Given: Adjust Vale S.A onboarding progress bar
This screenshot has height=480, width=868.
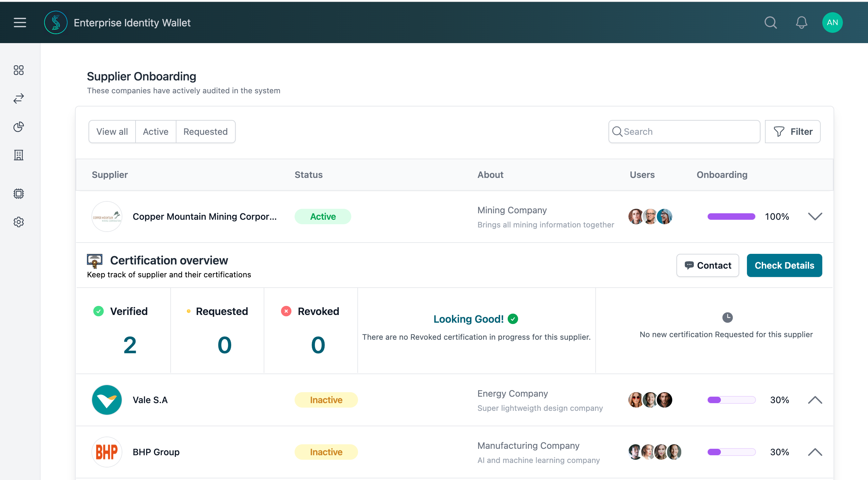Looking at the screenshot, I should [731, 400].
